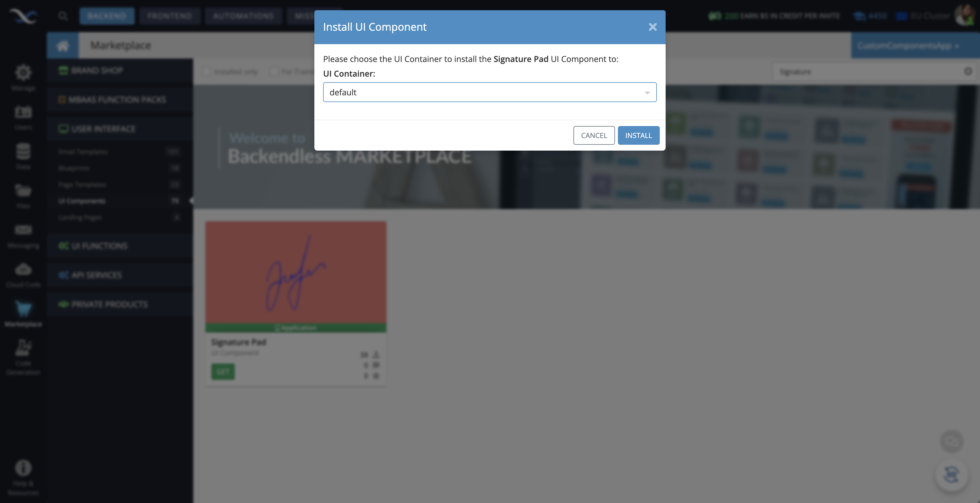Open the Current Application App dropdown
The image size is (980, 503).
point(907,45)
